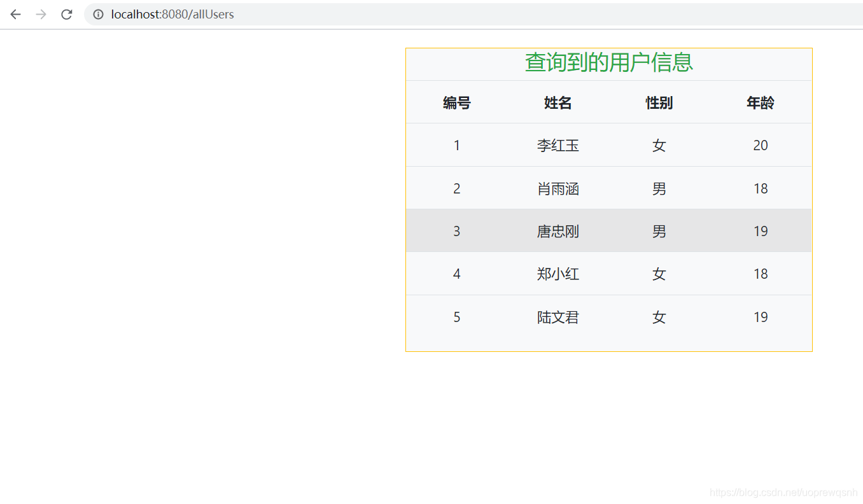Select the name cell 肖雨涵
This screenshot has height=504, width=863.
[558, 188]
